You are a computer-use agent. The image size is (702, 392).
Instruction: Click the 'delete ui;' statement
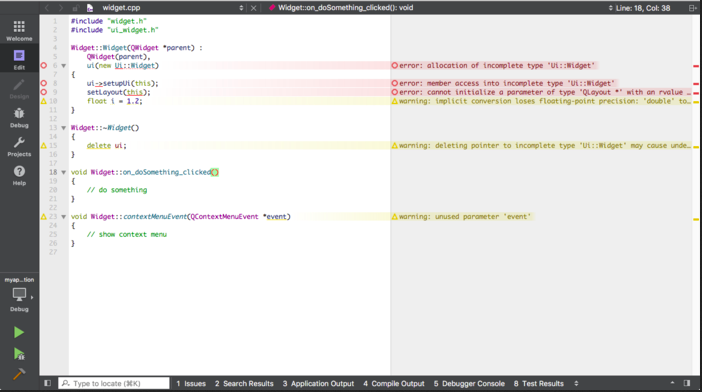click(107, 145)
